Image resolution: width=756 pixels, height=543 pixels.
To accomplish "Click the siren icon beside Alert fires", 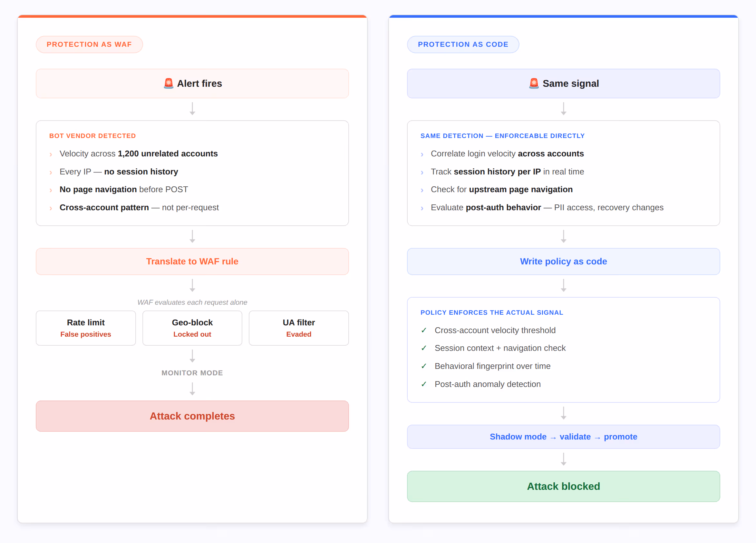I will pos(169,84).
